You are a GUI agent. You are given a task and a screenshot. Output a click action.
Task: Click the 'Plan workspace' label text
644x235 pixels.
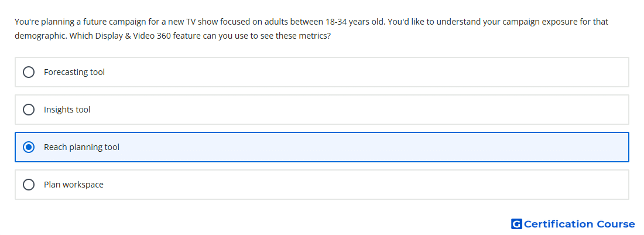click(x=74, y=185)
